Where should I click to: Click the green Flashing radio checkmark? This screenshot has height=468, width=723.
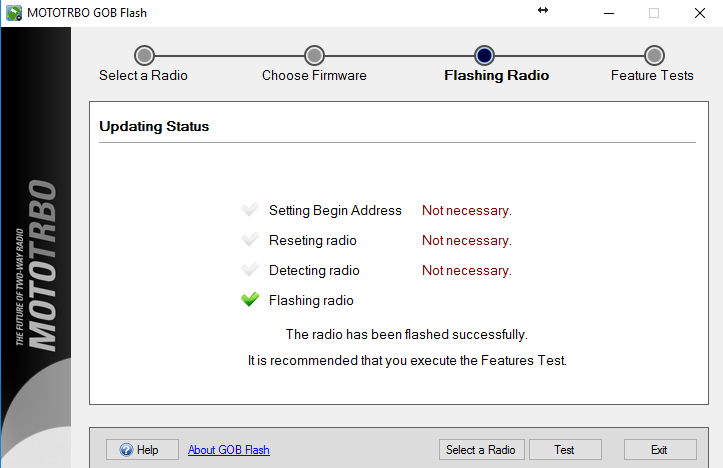click(250, 299)
